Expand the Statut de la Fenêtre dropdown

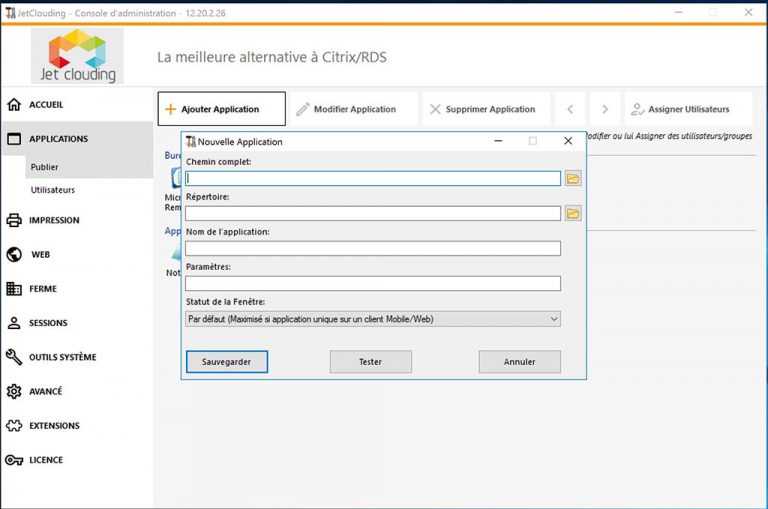(373, 319)
